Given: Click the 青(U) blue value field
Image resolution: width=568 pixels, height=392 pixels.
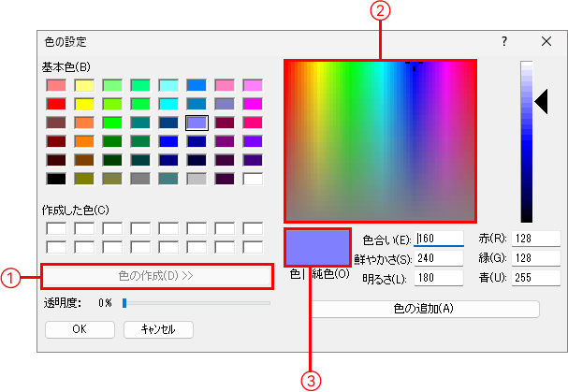Looking at the screenshot, I should coord(535,278).
